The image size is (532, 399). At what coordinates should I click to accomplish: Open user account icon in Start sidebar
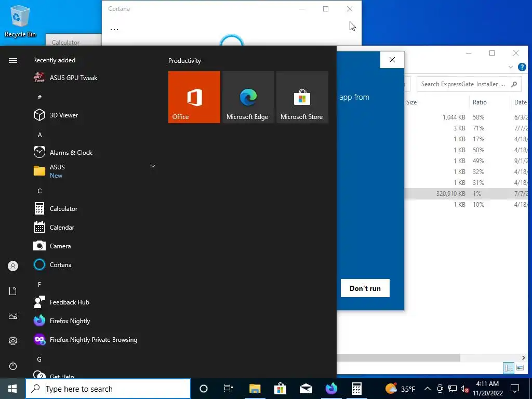(13, 266)
